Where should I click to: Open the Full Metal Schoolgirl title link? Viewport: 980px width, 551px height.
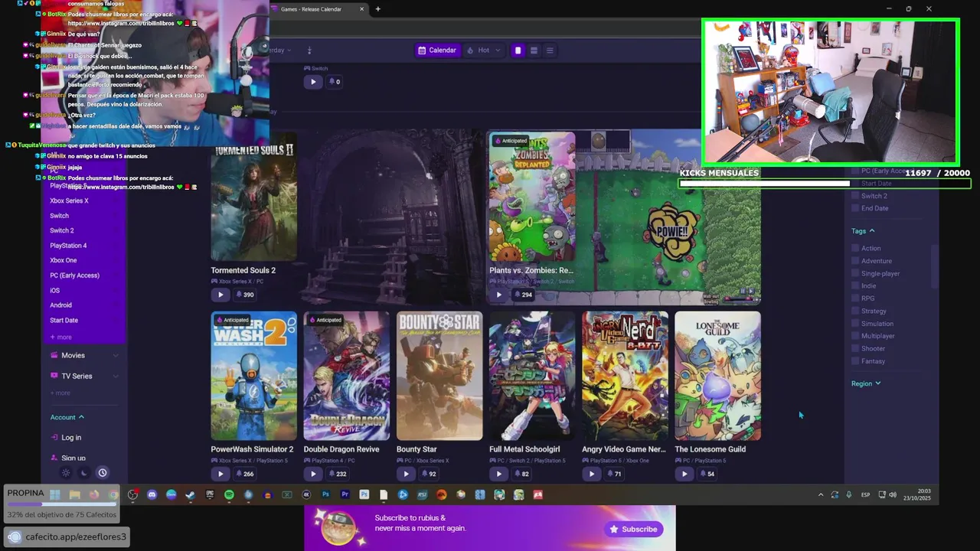coord(524,449)
